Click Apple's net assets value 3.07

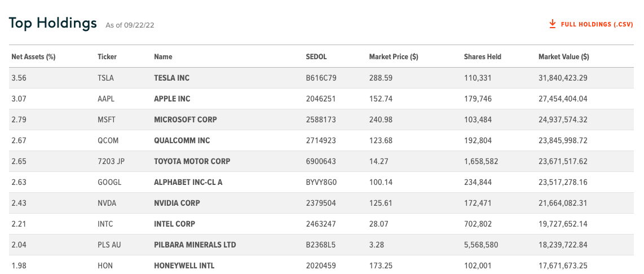19,99
